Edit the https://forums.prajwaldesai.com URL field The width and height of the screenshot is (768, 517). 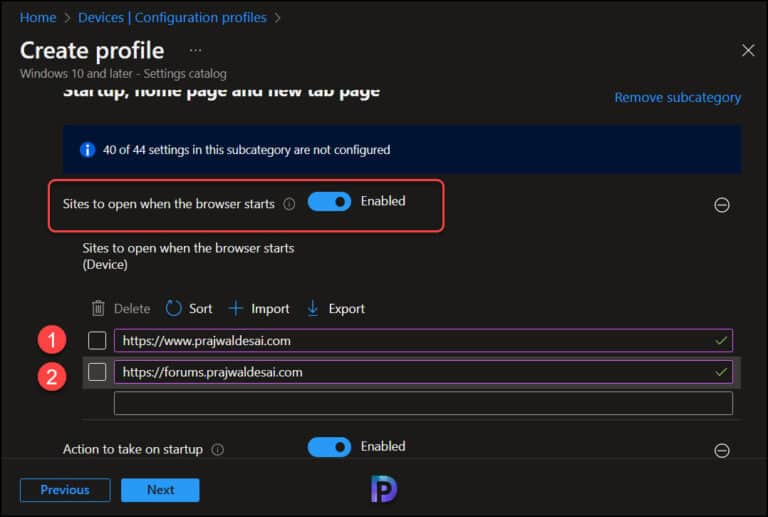[x=423, y=372]
